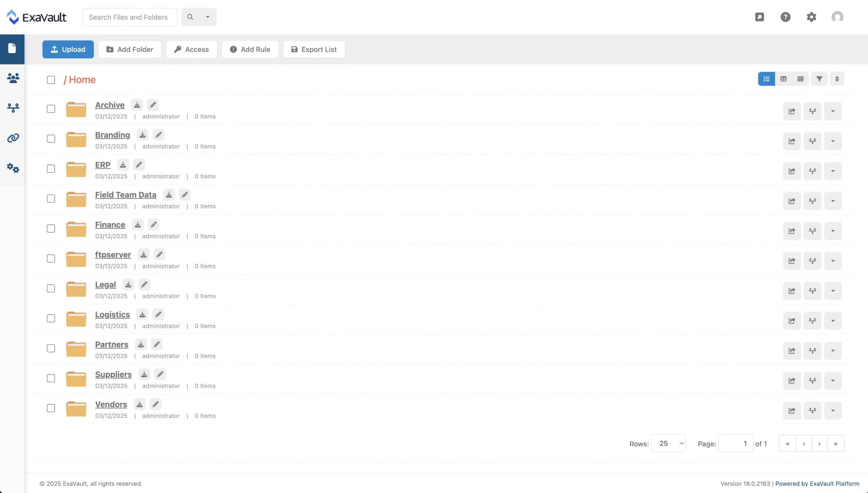Select the Branding folder checkbox
This screenshot has height=493, width=868.
tap(51, 139)
